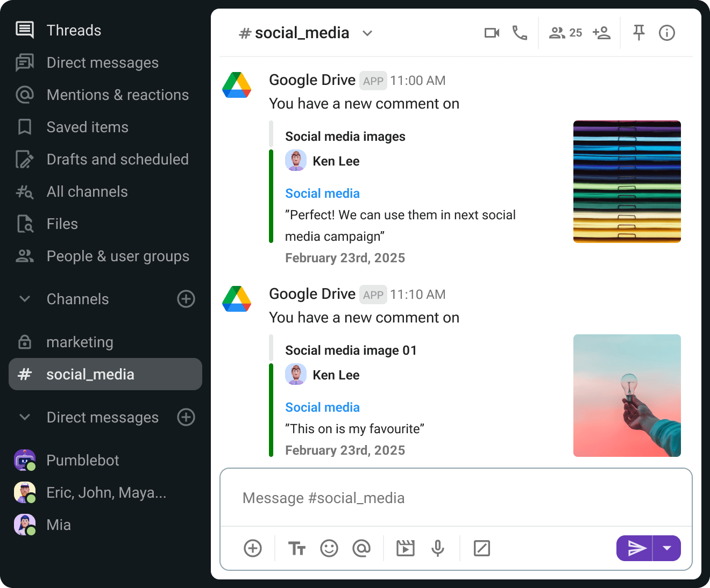Toggle text formatting options

[x=297, y=548]
